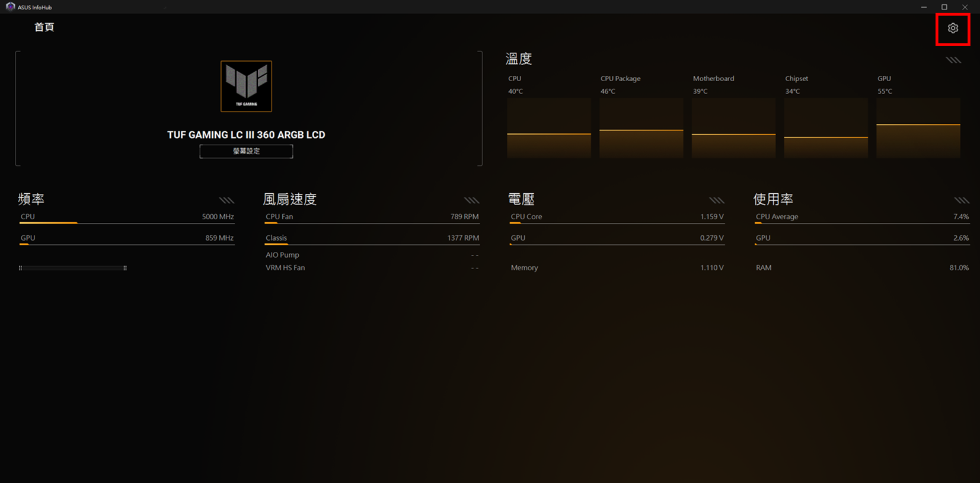The image size is (980, 483).
Task: Click the stripe icon beside 電壓 heading
Action: (717, 200)
